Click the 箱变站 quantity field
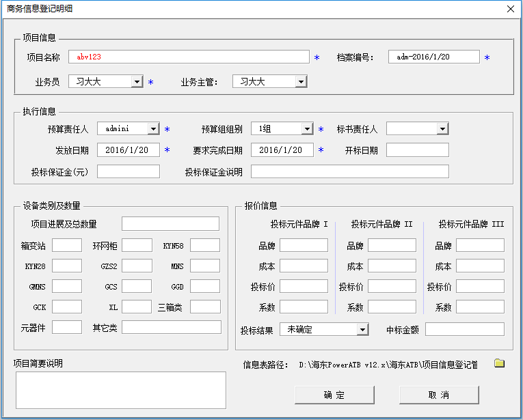 point(66,245)
